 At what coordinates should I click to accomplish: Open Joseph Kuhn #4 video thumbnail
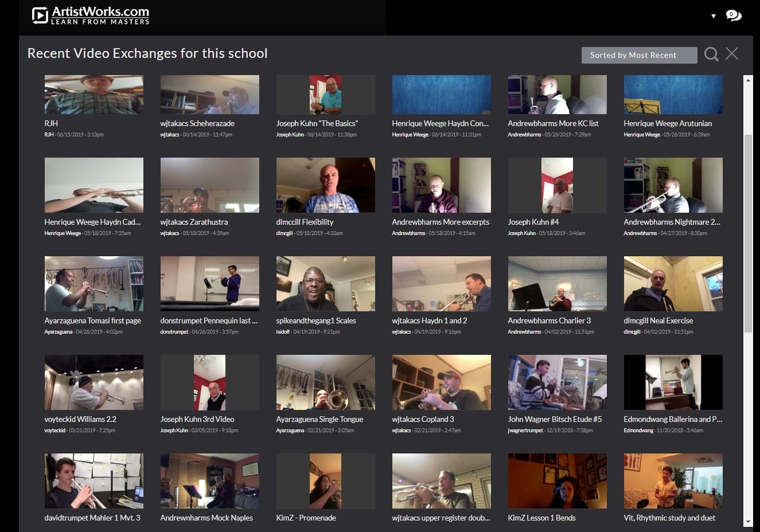[x=558, y=185]
